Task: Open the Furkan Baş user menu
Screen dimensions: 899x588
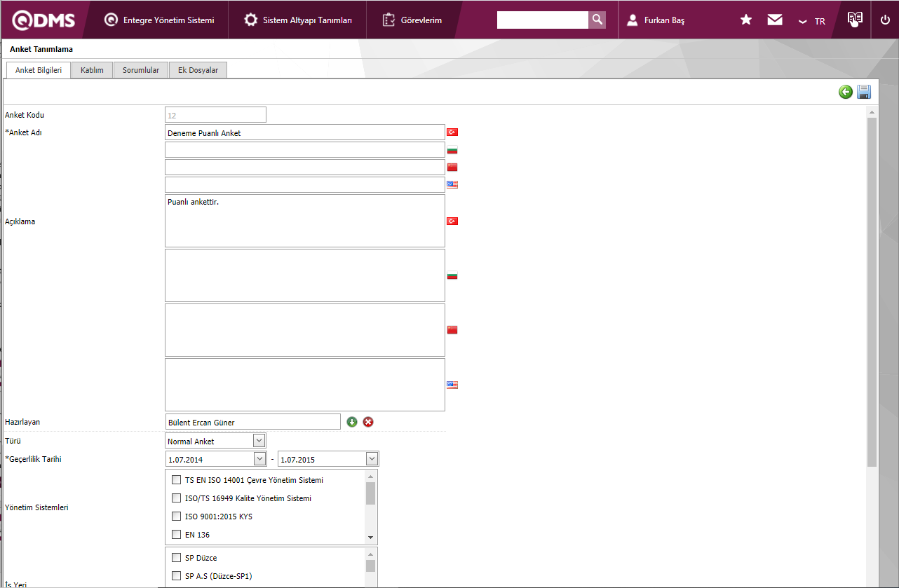Action: (x=656, y=20)
